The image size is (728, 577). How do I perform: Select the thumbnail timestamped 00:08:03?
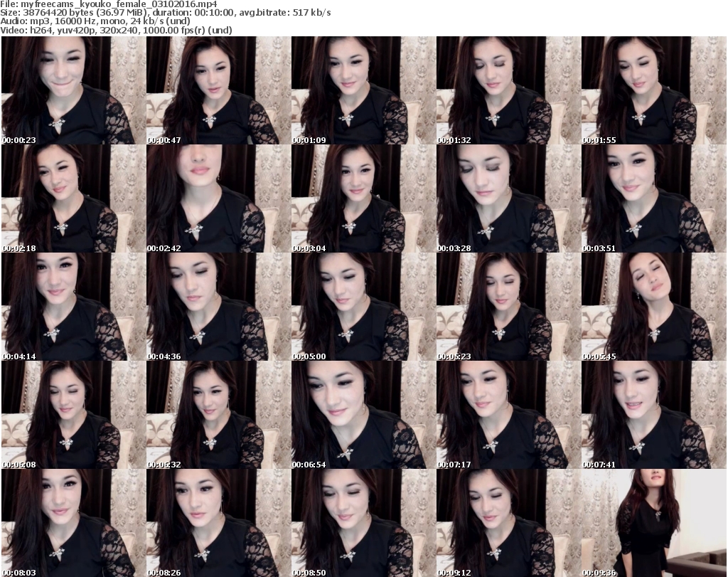tap(73, 523)
